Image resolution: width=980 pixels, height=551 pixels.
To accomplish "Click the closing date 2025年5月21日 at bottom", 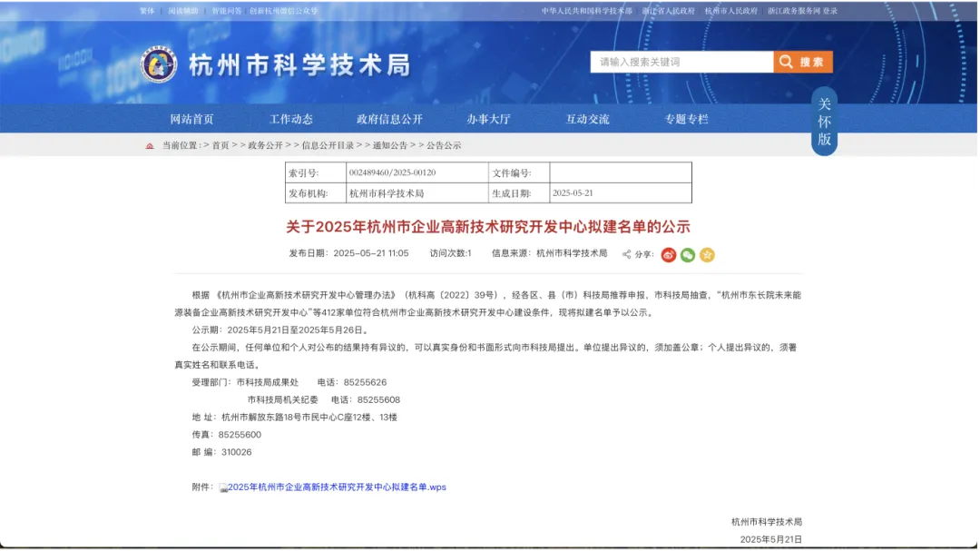I will tap(771, 540).
